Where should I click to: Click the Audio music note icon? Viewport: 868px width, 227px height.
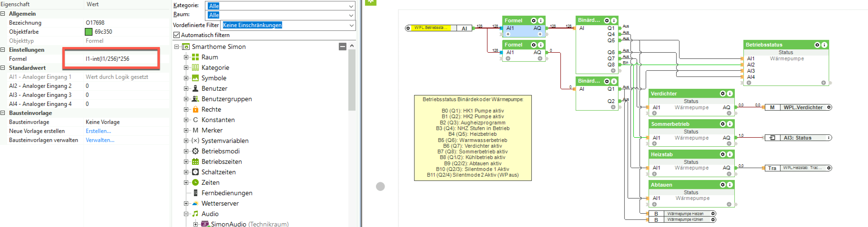[x=195, y=213]
